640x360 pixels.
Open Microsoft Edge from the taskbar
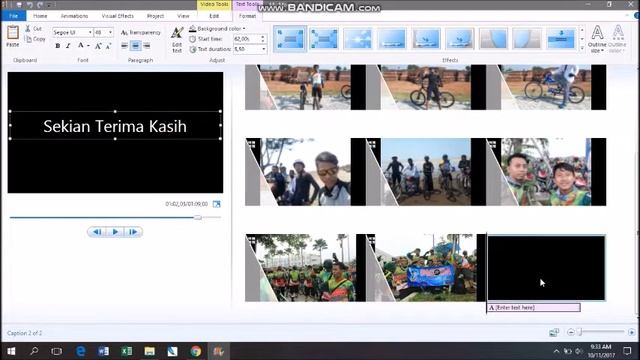click(80, 351)
